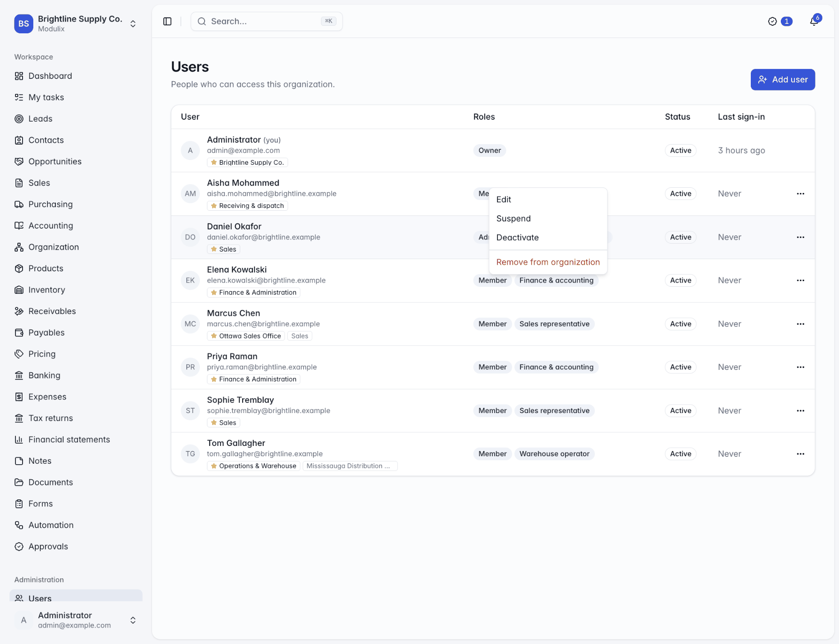
Task: Click the Warehouse operator role tag
Action: click(x=554, y=454)
